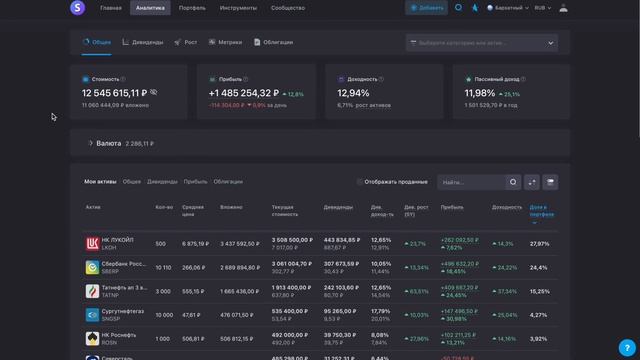Expand the Валюта section
The image size is (640, 360).
click(91, 143)
